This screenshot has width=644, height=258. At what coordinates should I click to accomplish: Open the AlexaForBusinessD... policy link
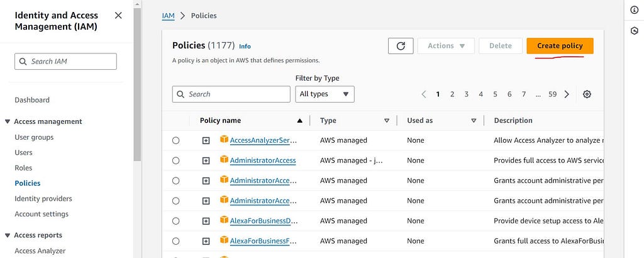[x=264, y=221]
